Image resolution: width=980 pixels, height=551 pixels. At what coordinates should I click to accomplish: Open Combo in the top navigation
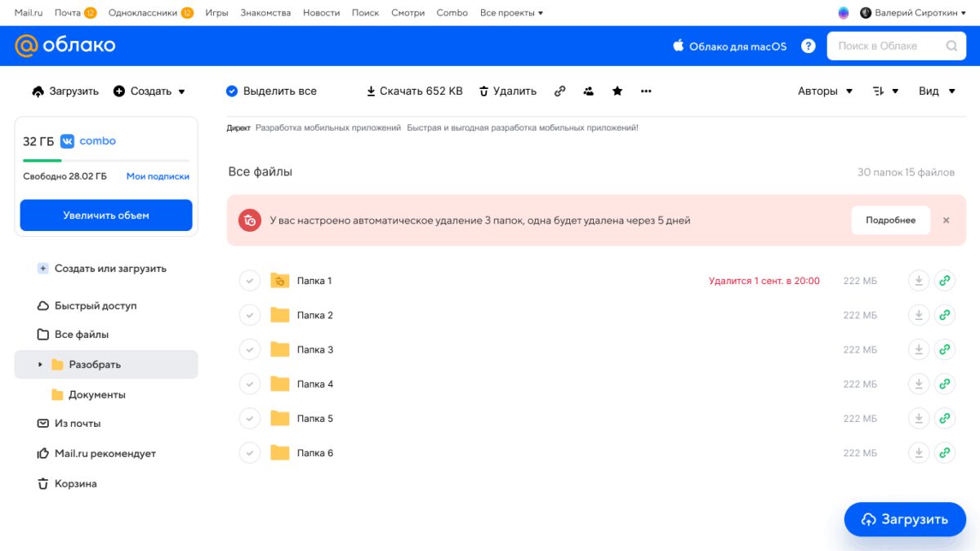tap(452, 13)
